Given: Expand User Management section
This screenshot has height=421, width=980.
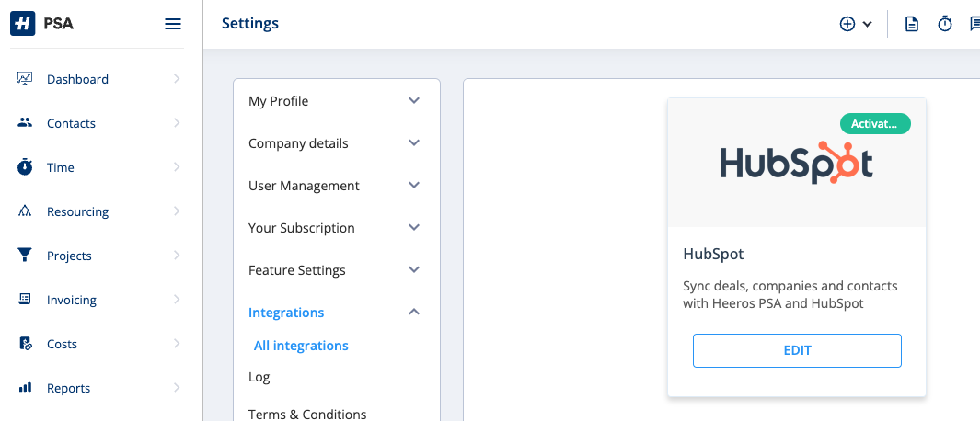Looking at the screenshot, I should (x=414, y=186).
